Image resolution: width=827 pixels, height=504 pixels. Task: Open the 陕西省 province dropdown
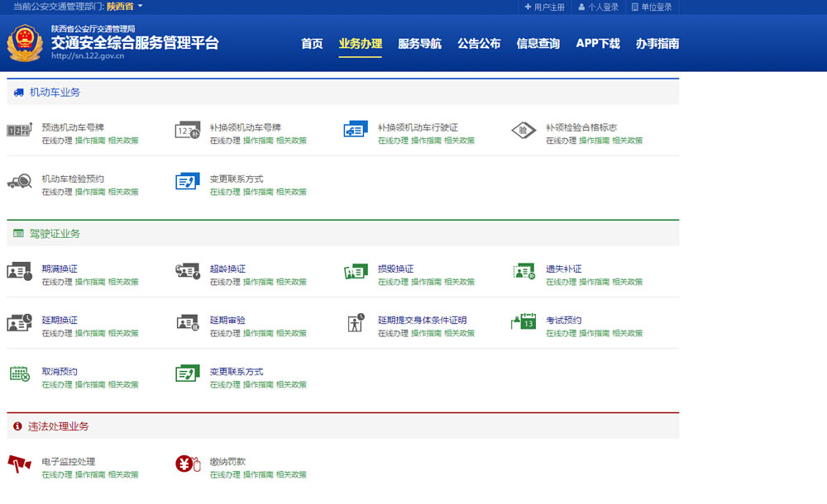tap(125, 7)
